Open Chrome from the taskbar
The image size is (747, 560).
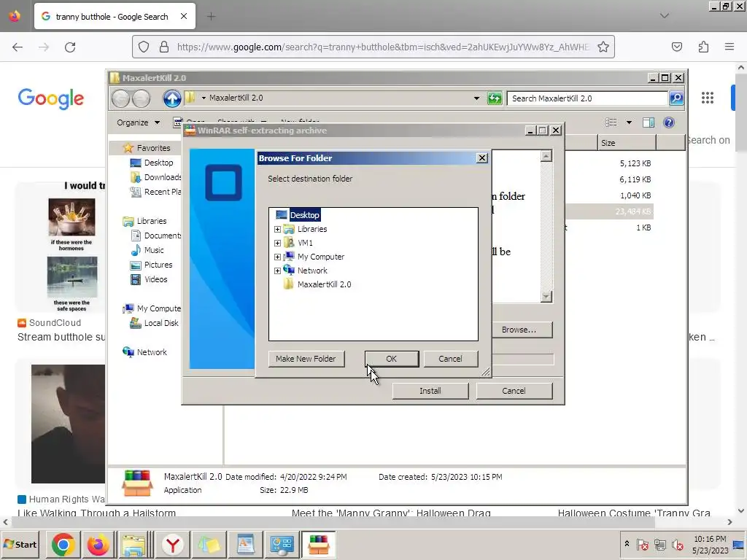pyautogui.click(x=63, y=545)
